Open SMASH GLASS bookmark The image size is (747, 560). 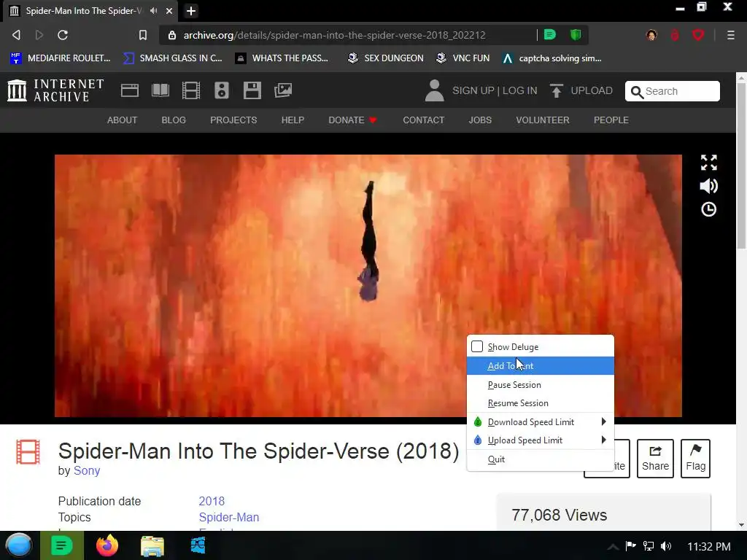click(172, 58)
